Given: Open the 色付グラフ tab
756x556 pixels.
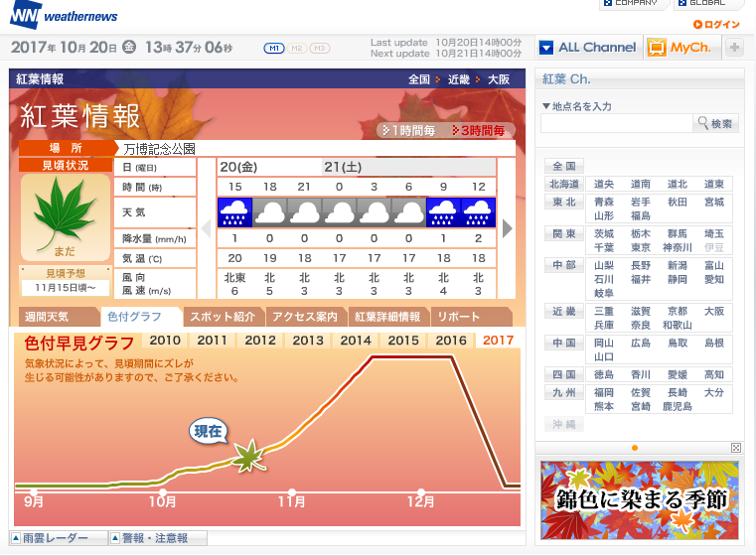Looking at the screenshot, I should click(140, 317).
